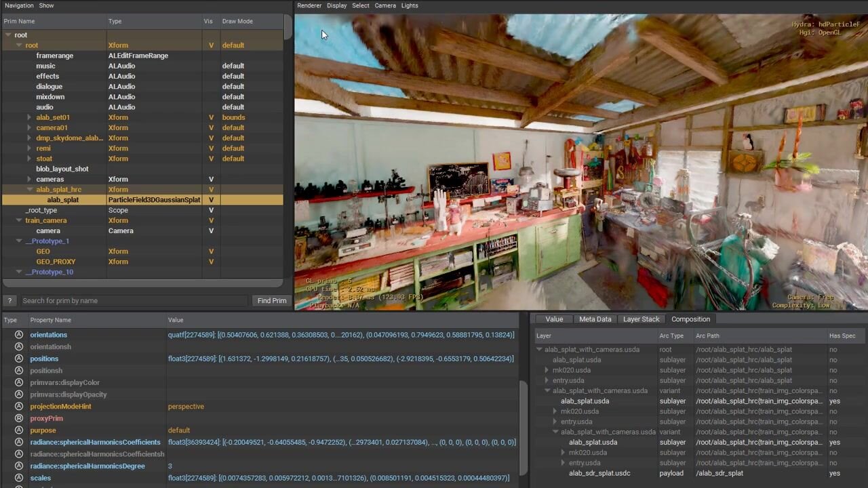Open the question mark search help
Image resolution: width=868 pixels, height=488 pixels.
(x=9, y=300)
